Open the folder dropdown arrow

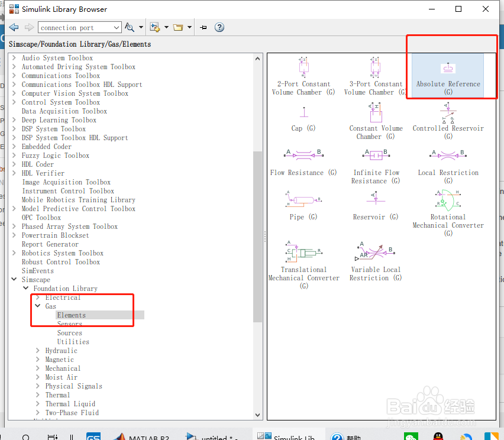[189, 27]
